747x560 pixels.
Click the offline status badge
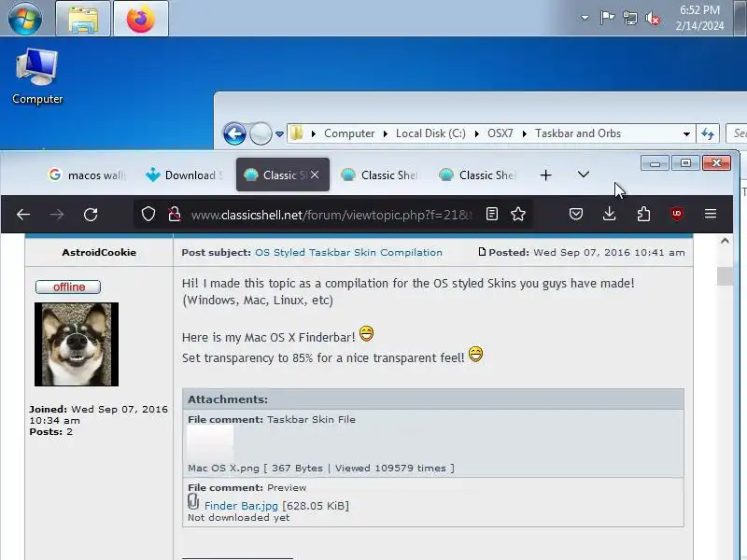click(68, 287)
